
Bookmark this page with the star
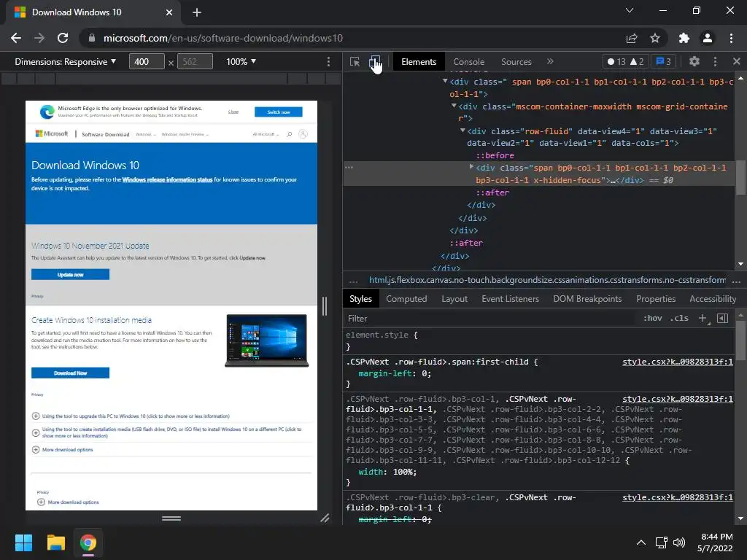point(655,38)
